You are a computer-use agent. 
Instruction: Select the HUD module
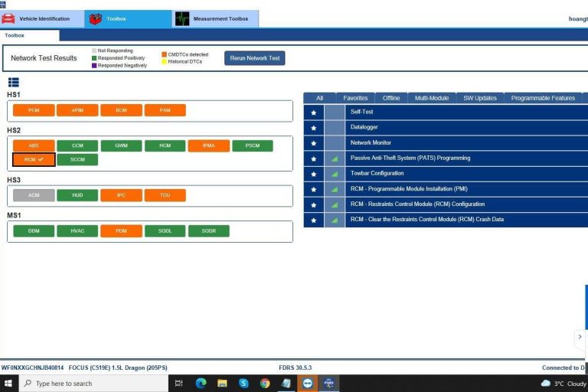[77, 195]
